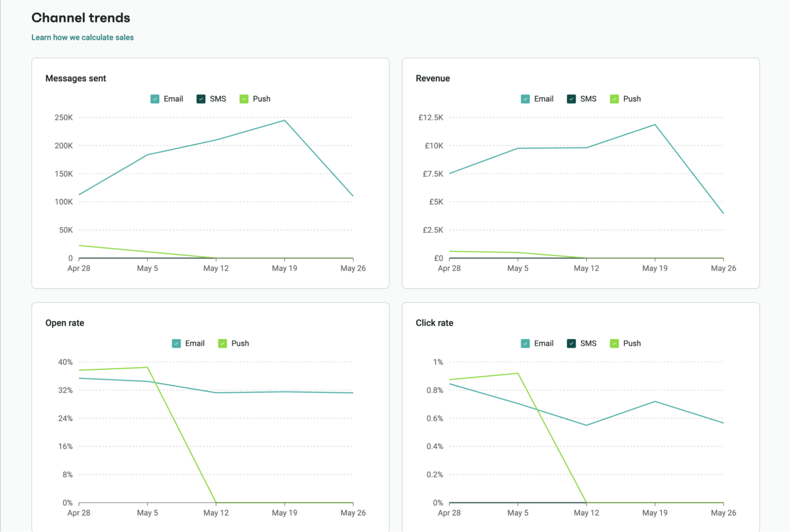The image size is (790, 532).
Task: Click the Channel trends heading
Action: click(81, 18)
